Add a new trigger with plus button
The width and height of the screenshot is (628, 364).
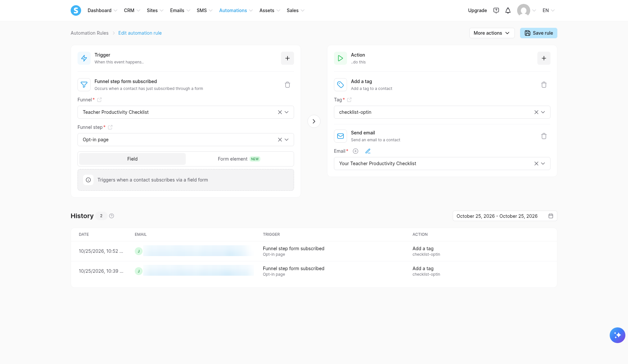tap(288, 58)
